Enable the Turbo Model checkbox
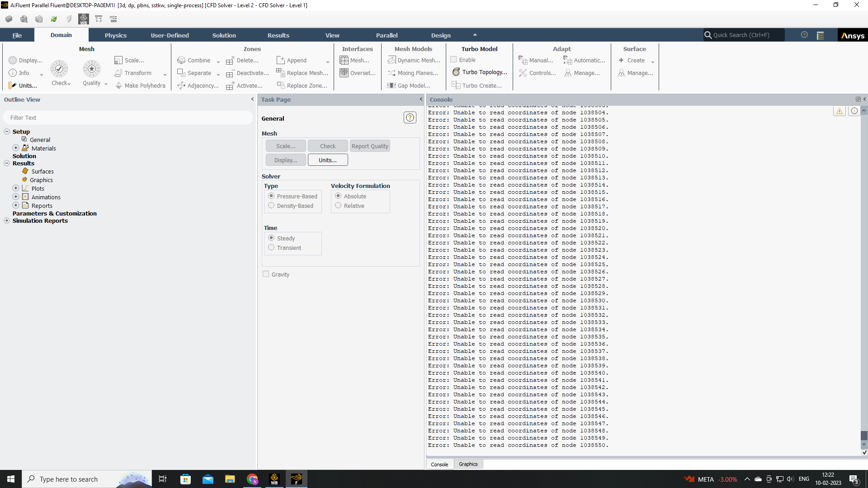This screenshot has width=868, height=488. pyautogui.click(x=453, y=60)
